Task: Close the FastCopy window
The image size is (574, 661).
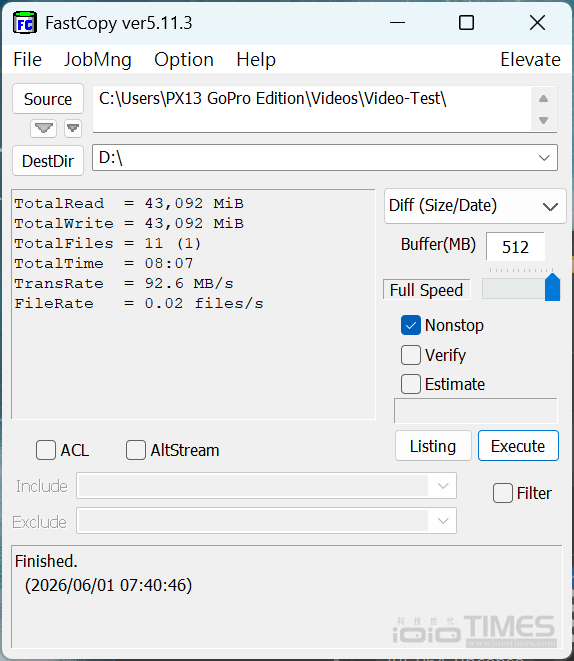Action: click(537, 23)
